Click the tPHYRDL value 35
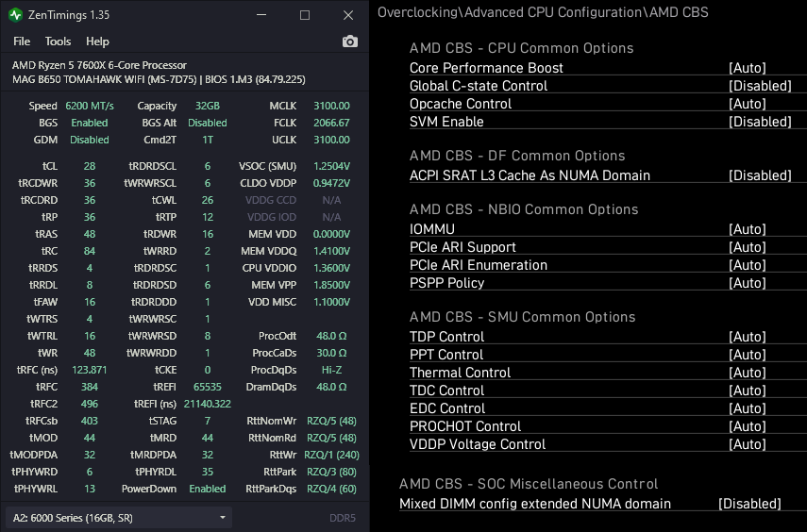 [208, 472]
